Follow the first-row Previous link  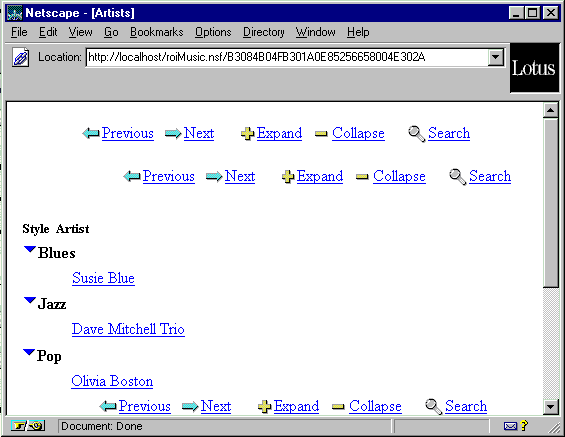pos(128,133)
